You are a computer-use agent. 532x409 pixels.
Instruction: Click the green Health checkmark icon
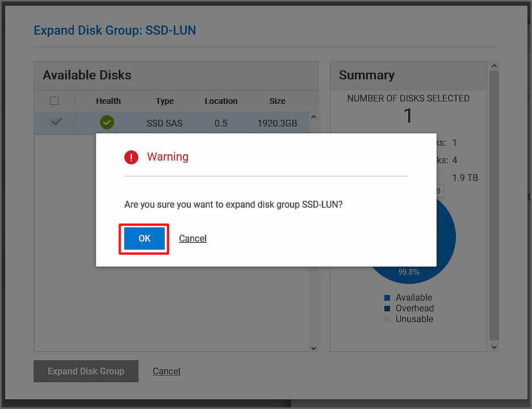coord(107,123)
